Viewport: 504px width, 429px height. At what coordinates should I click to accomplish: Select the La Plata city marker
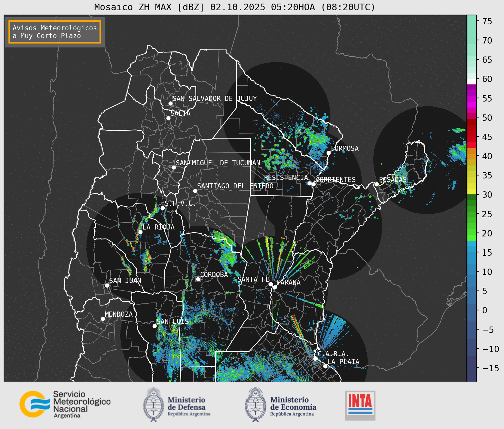[x=325, y=366]
